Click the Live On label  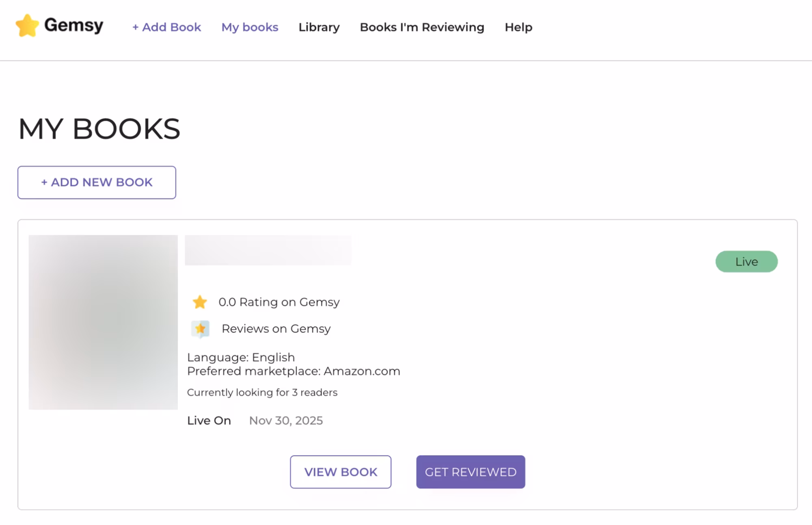point(209,420)
